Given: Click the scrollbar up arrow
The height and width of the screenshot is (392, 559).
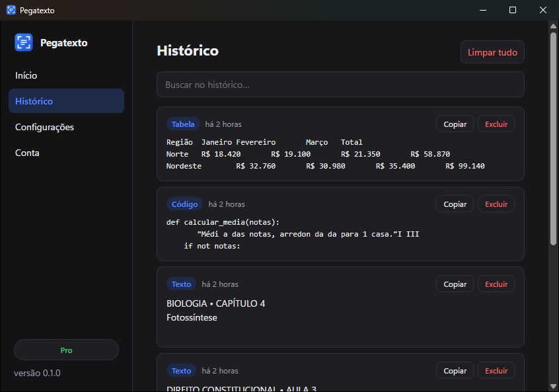Looking at the screenshot, I should [553, 26].
